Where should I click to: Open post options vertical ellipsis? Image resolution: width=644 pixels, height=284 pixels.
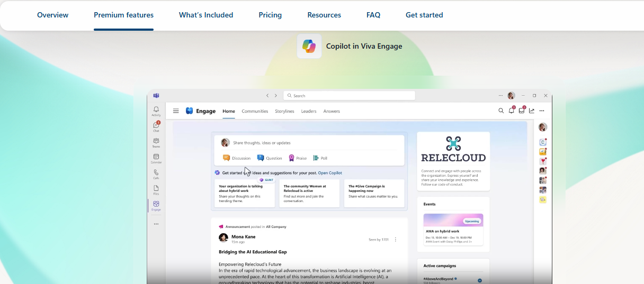(x=396, y=240)
